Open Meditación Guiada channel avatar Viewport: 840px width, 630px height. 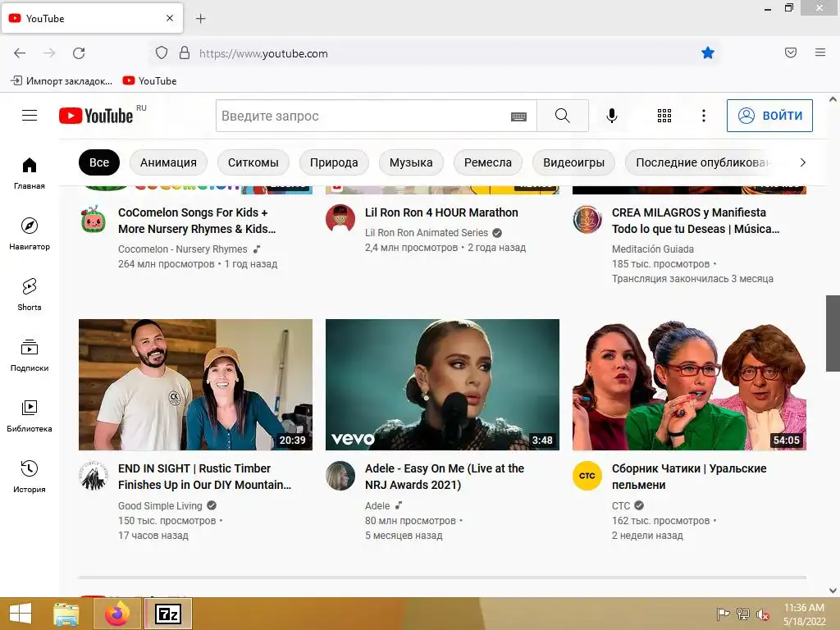(587, 219)
